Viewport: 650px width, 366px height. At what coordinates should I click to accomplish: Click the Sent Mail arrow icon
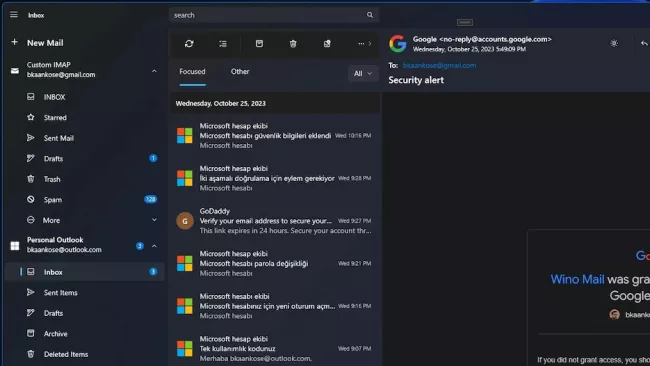pos(31,138)
